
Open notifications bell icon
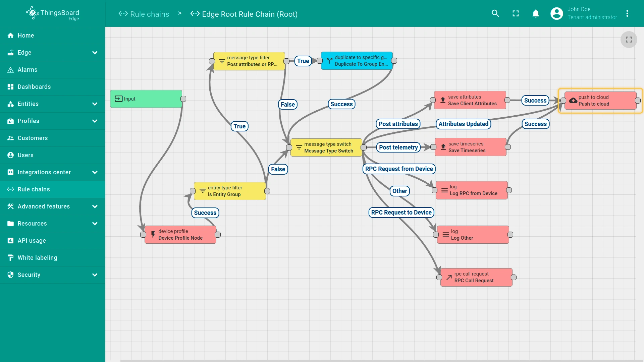[536, 13]
